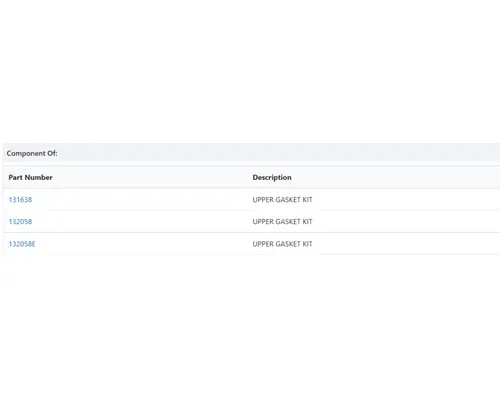Screen dimensions: 500x400
Task: Select the second table row
Action: (252, 222)
